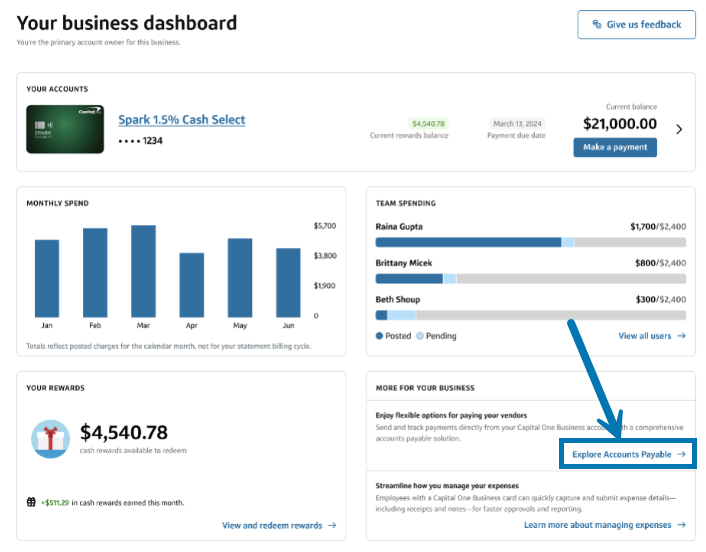The image size is (706, 552).
Task: Click the gift box rewards icon
Action: (x=50, y=438)
